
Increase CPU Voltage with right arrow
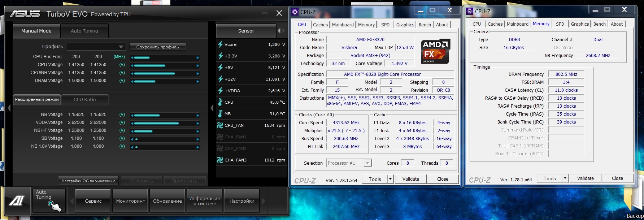198,65
